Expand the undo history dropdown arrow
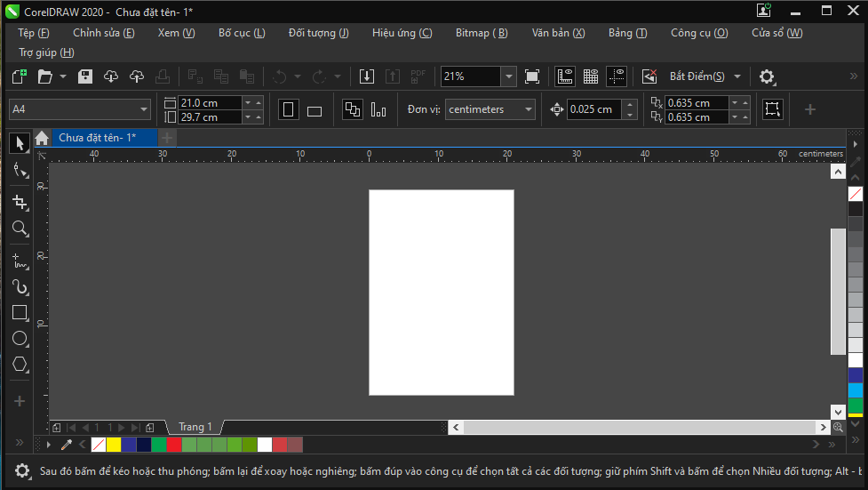Image resolution: width=868 pixels, height=490 pixels. [x=298, y=76]
